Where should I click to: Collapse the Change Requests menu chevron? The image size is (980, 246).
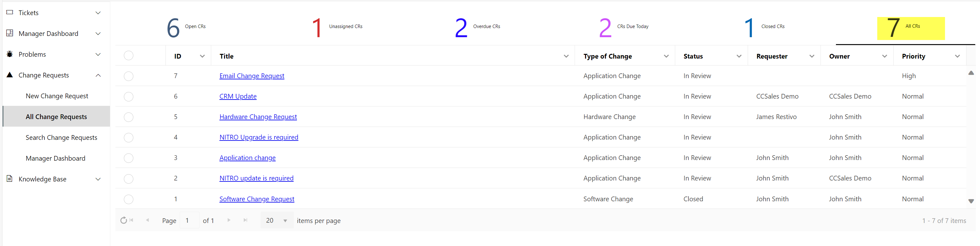(x=98, y=75)
